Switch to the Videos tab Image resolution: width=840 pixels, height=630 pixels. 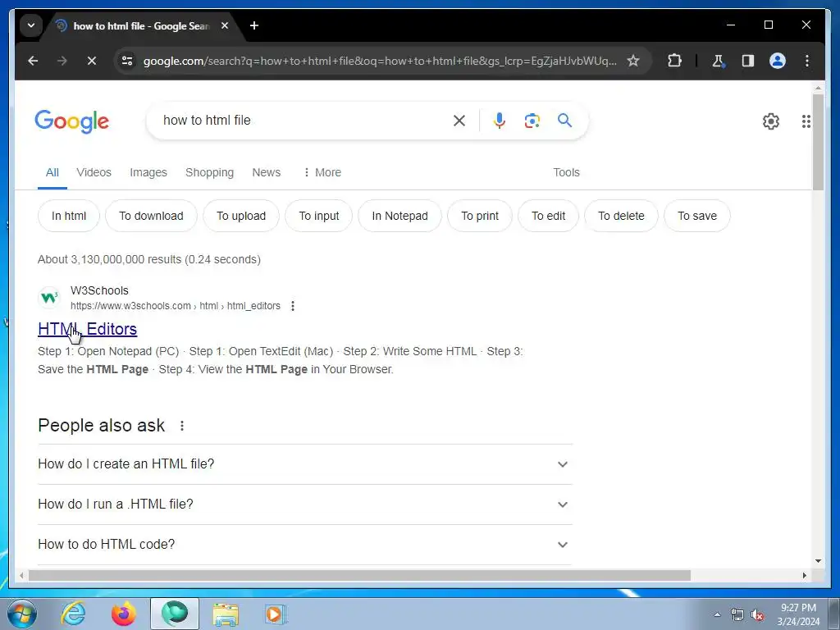click(94, 172)
